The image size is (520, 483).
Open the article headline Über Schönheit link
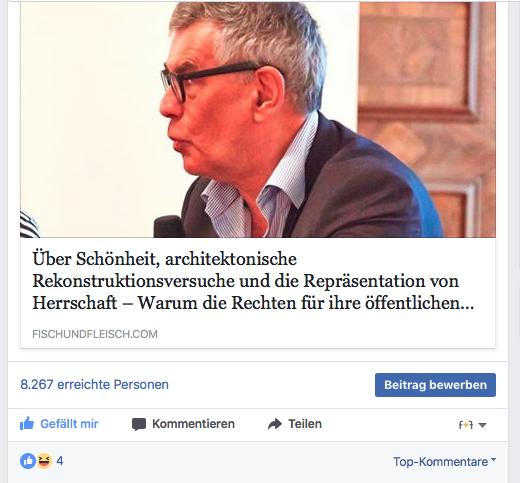tap(253, 281)
